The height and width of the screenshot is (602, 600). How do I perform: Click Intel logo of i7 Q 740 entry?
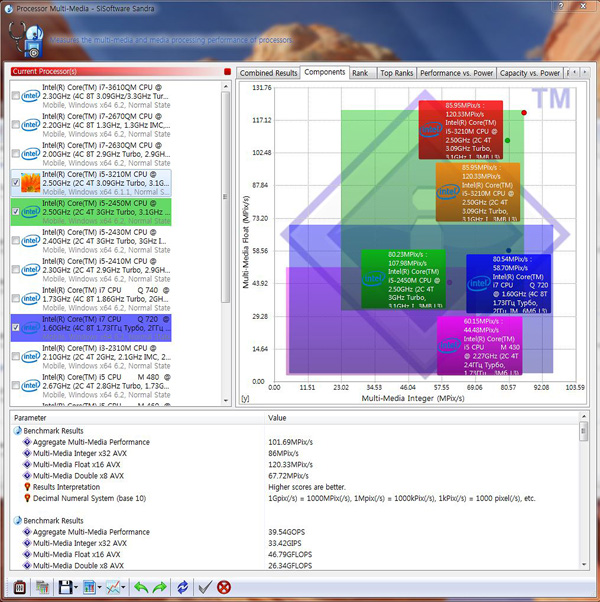click(31, 298)
